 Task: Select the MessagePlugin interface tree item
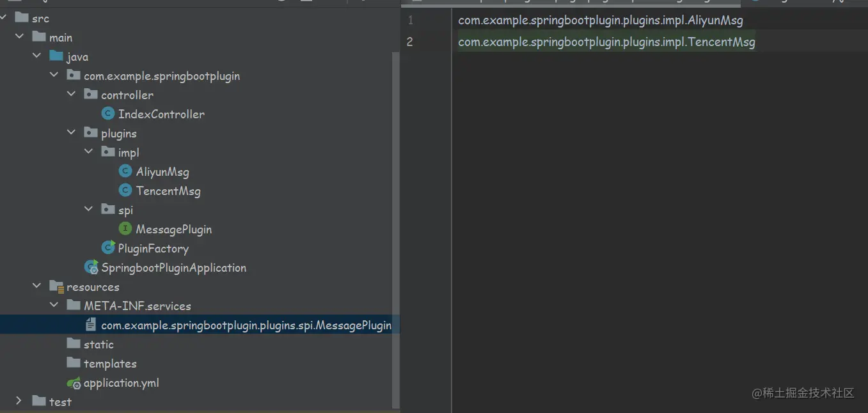tap(174, 229)
